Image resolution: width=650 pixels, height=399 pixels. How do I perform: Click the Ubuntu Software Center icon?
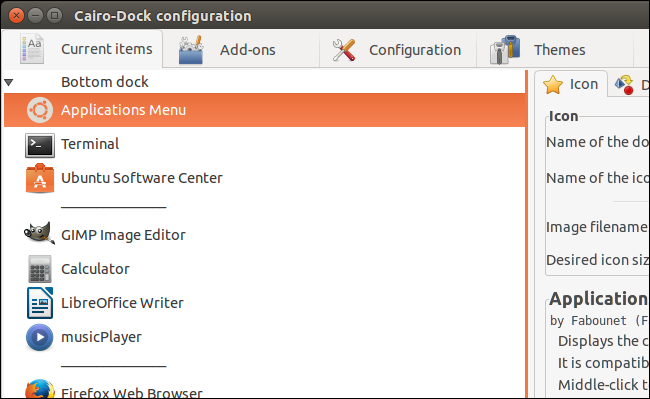click(40, 179)
